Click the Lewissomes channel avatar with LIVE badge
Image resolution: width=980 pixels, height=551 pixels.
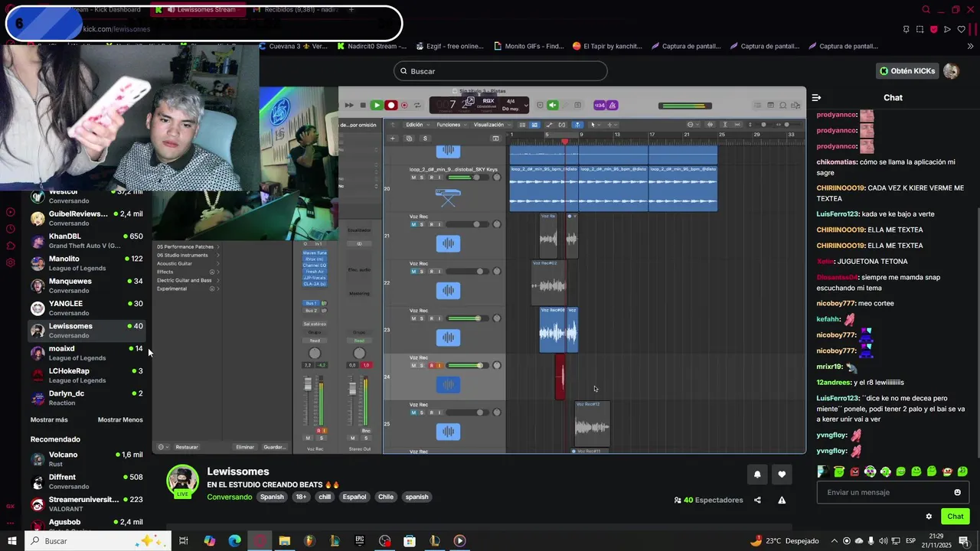click(x=183, y=482)
